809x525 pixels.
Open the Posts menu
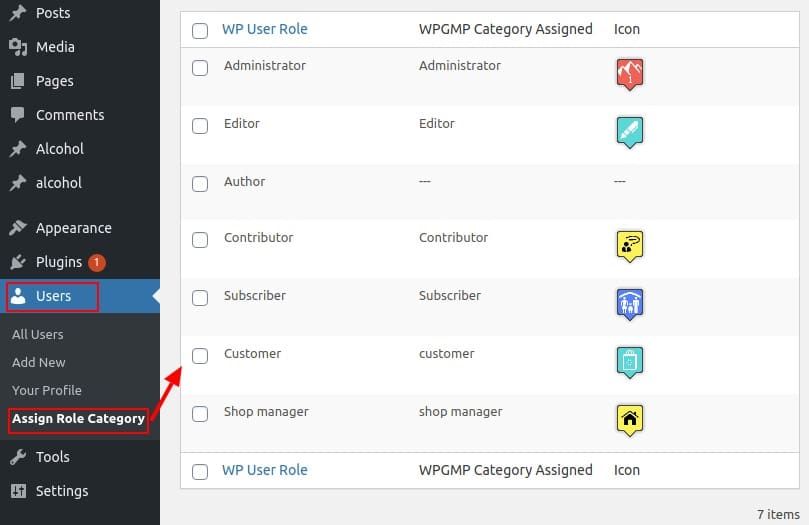[53, 13]
